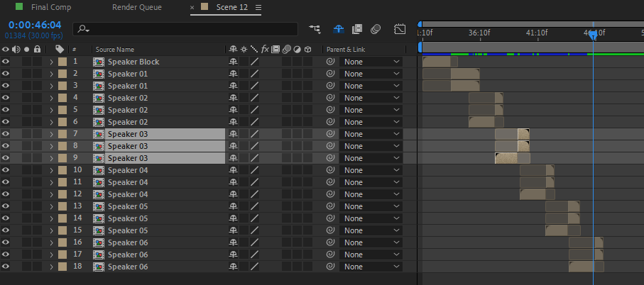This screenshot has width=644, height=285.
Task: Switch to the Final Comp tab
Action: 50,8
